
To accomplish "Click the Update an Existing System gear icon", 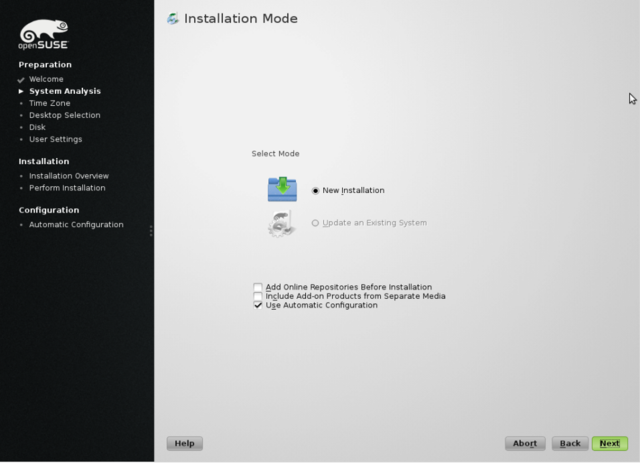I will (281, 223).
